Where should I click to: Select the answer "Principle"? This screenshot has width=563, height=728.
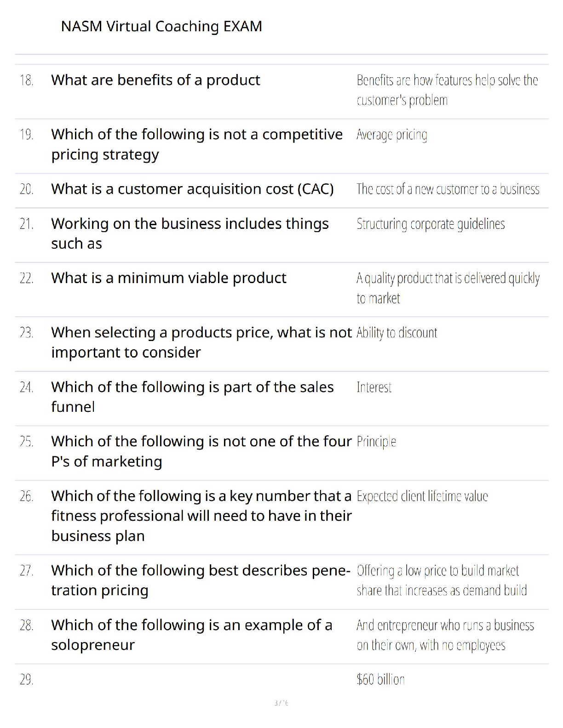pos(376,442)
